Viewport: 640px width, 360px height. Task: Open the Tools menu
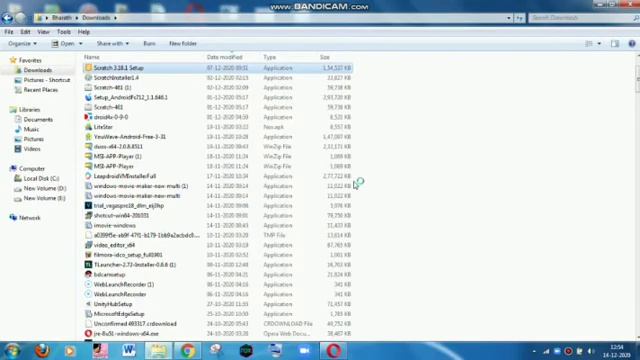click(x=63, y=32)
